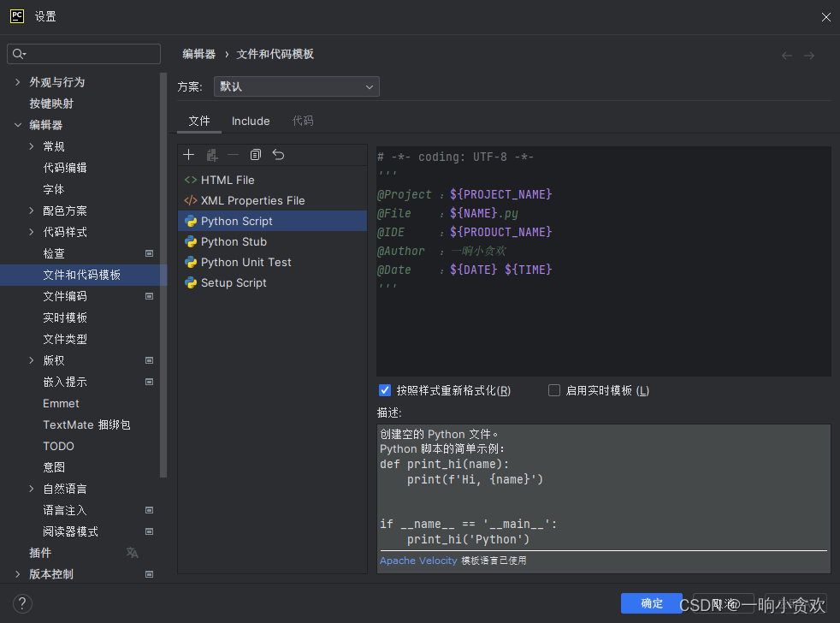Click the back navigation arrow
The width and height of the screenshot is (840, 623).
coord(786,55)
